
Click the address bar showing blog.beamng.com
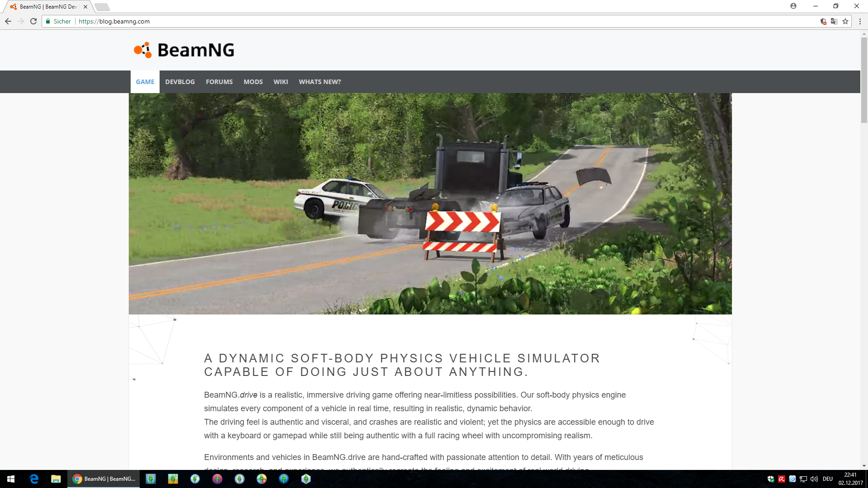click(448, 21)
